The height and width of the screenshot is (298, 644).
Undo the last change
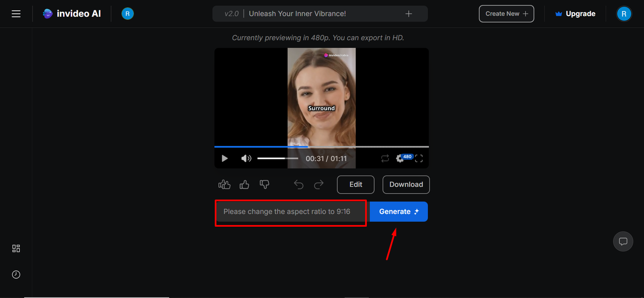tap(299, 184)
